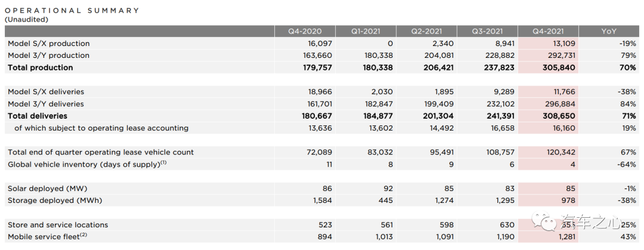Click the Q3-2021 column header
Image resolution: width=644 pixels, height=250 pixels.
click(487, 31)
